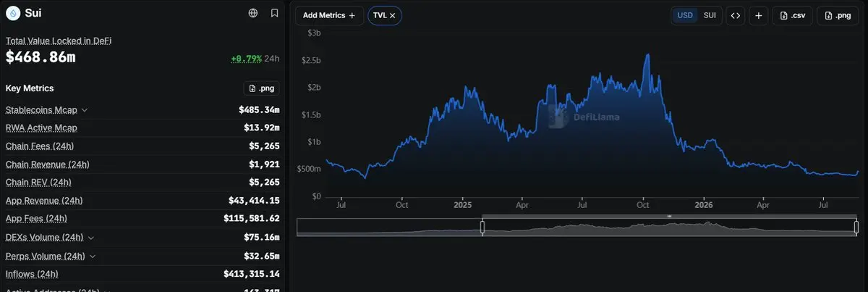Click the $413,315.14 inflows value

[x=252, y=274]
